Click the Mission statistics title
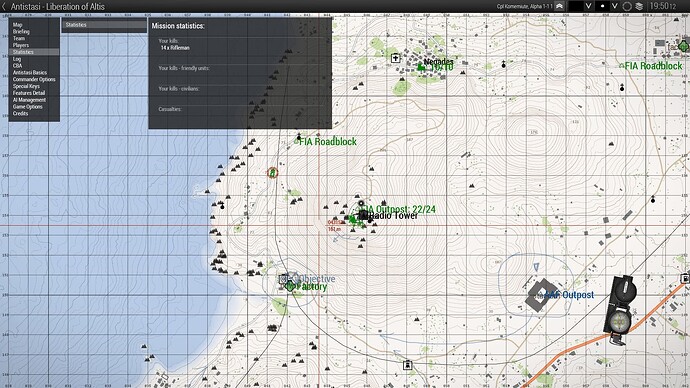 pyautogui.click(x=178, y=26)
